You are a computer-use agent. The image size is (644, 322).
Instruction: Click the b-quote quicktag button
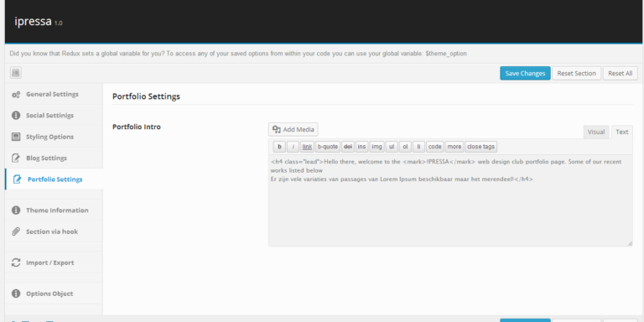coord(328,147)
